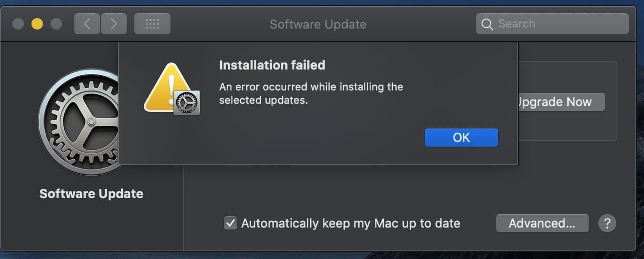Click the gray close window button
The width and height of the screenshot is (644, 259).
click(x=18, y=24)
